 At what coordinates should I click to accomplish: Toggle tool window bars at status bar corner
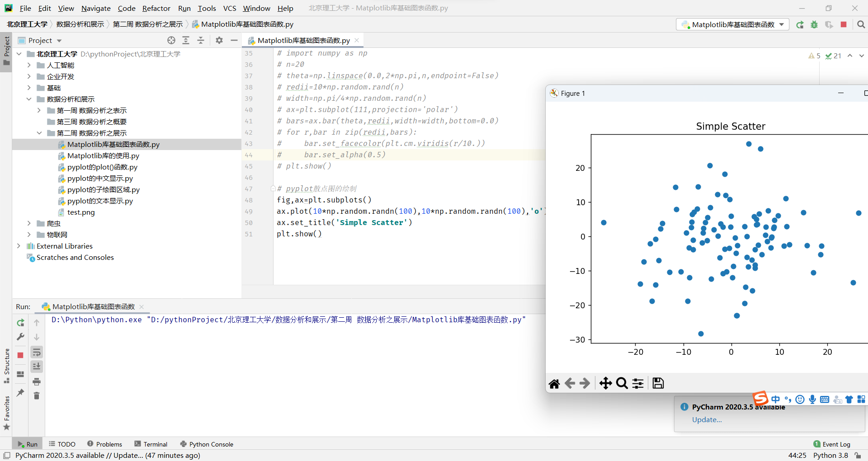pyautogui.click(x=7, y=456)
